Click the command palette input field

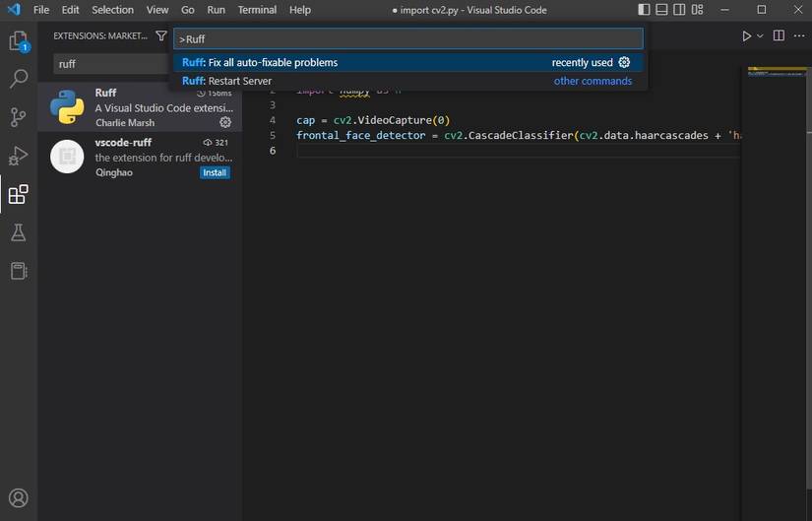[408, 38]
